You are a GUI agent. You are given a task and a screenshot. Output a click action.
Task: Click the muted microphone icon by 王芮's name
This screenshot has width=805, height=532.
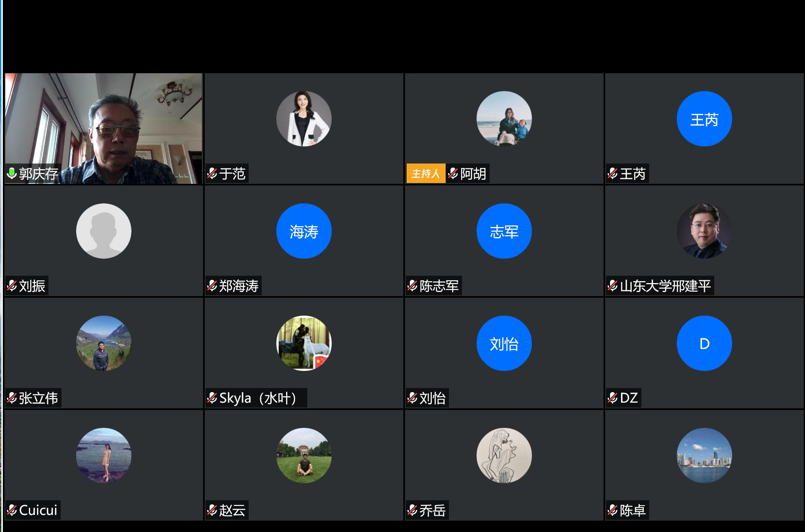tap(612, 174)
